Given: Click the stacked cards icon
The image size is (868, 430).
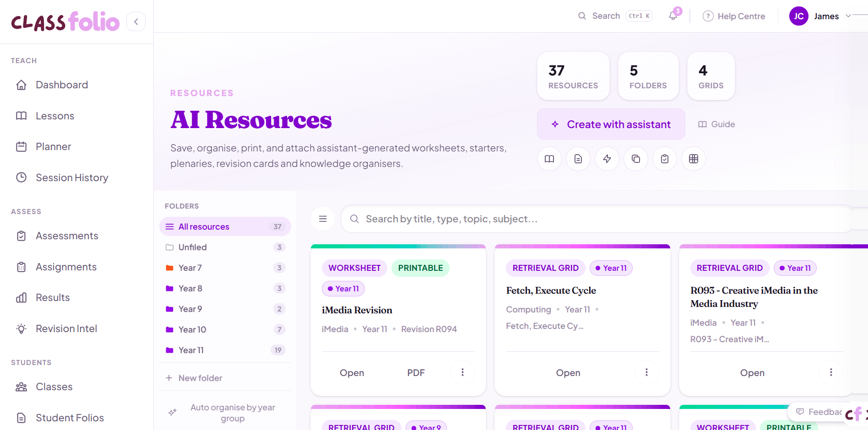Looking at the screenshot, I should (636, 159).
